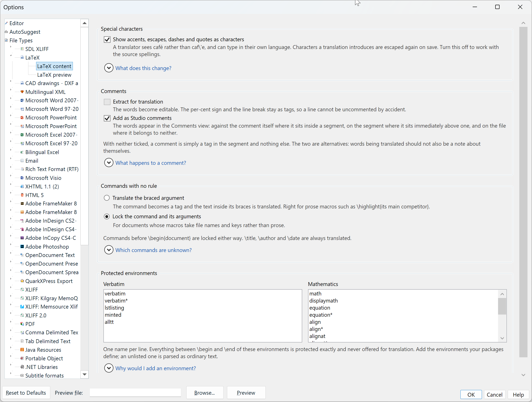The width and height of the screenshot is (532, 402).
Task: Expand the SDL XLIFF tree node
Action: 11,47
